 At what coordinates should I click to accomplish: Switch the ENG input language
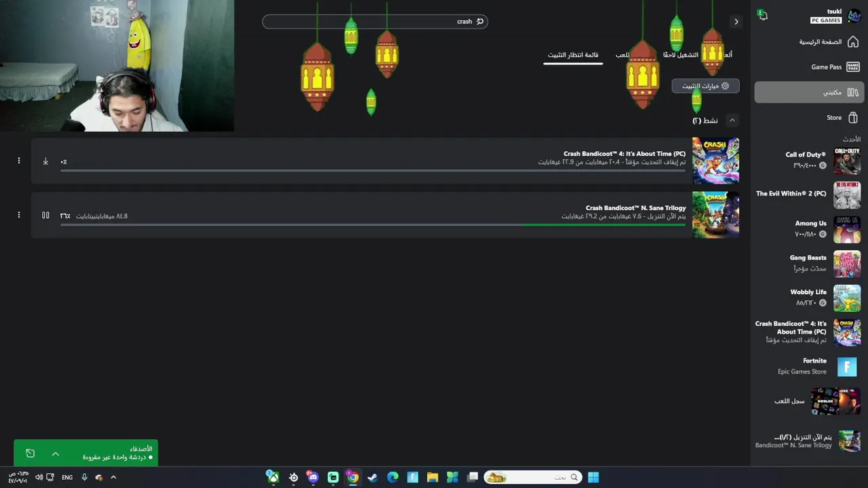point(67,477)
